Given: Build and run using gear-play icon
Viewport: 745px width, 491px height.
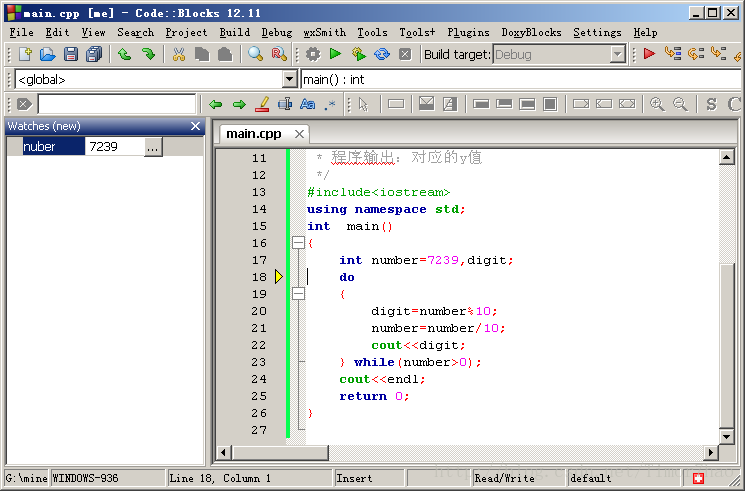Looking at the screenshot, I should point(359,54).
